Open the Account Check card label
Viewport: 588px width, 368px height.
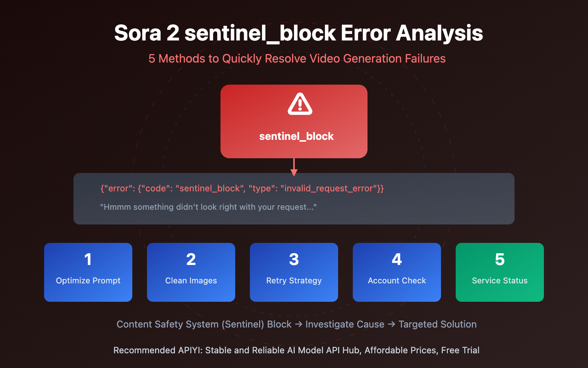[397, 281]
